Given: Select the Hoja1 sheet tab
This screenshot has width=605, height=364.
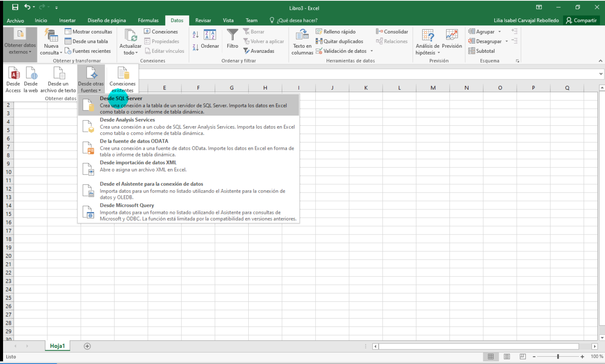Looking at the screenshot, I should point(57,346).
